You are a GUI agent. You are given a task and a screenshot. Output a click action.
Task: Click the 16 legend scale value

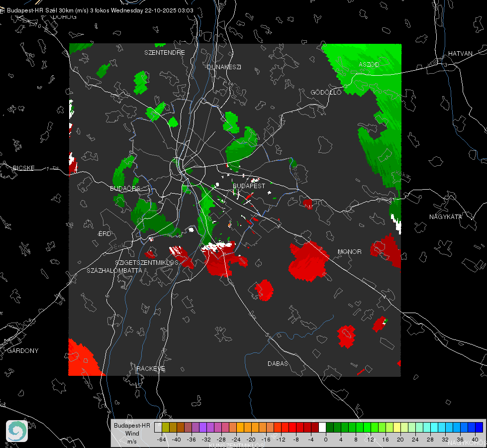click(x=386, y=440)
